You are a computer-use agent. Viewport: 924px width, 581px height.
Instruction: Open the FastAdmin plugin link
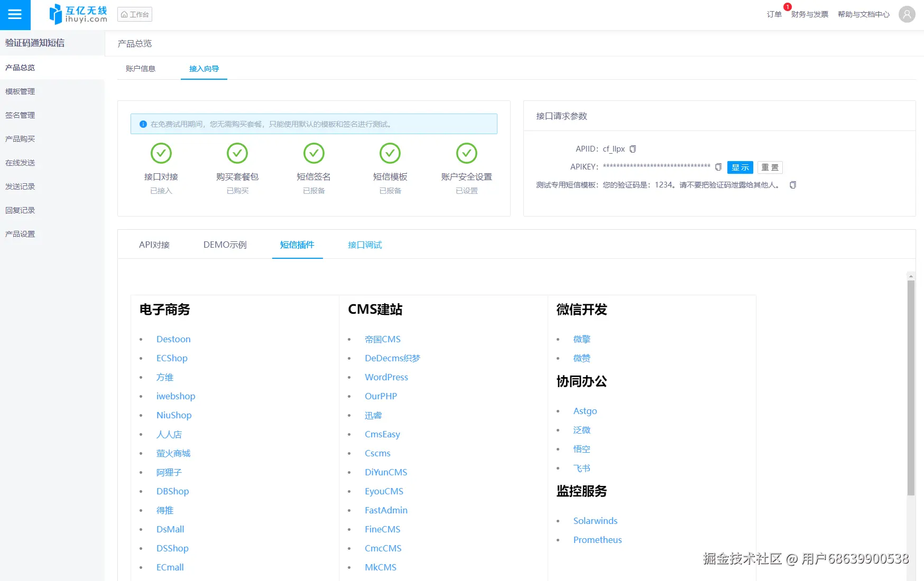coord(386,510)
